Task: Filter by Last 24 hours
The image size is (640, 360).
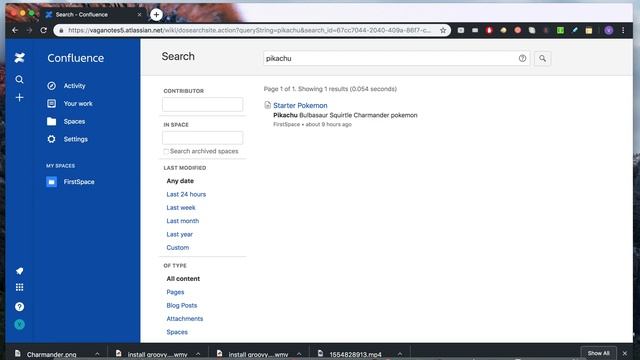Action: (186, 194)
